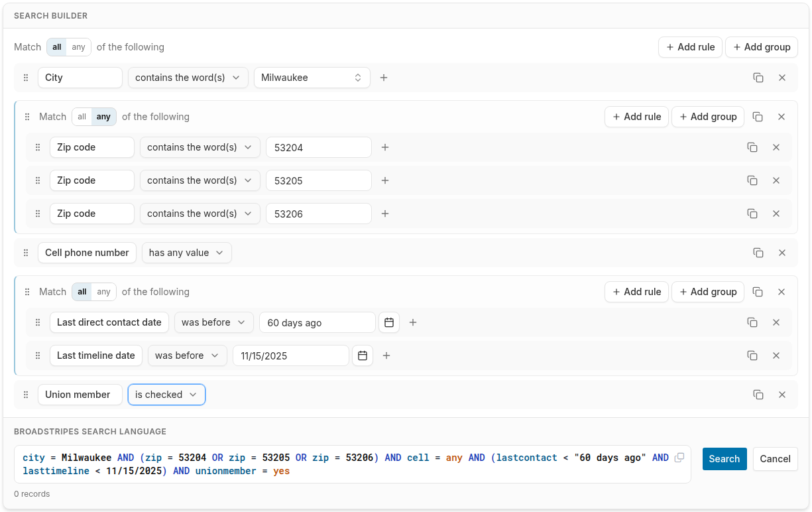Select the Cell phone number field

coord(87,253)
